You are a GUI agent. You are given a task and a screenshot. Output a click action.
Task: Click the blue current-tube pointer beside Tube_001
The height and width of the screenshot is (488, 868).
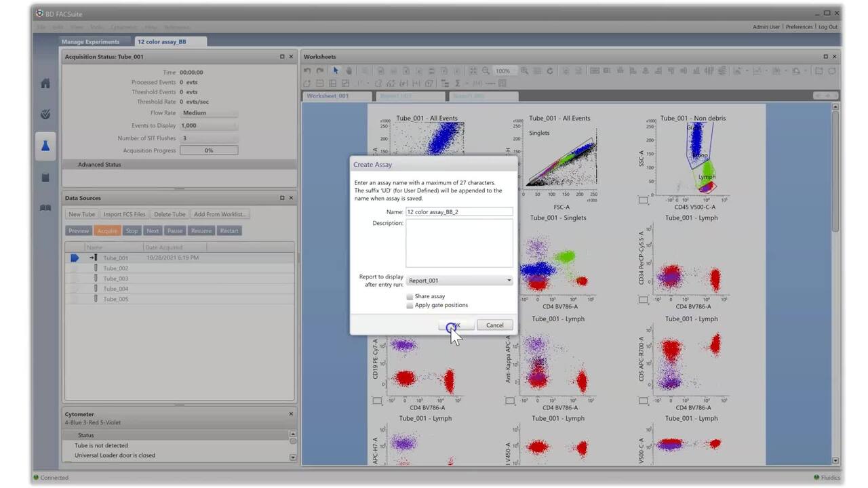click(75, 258)
